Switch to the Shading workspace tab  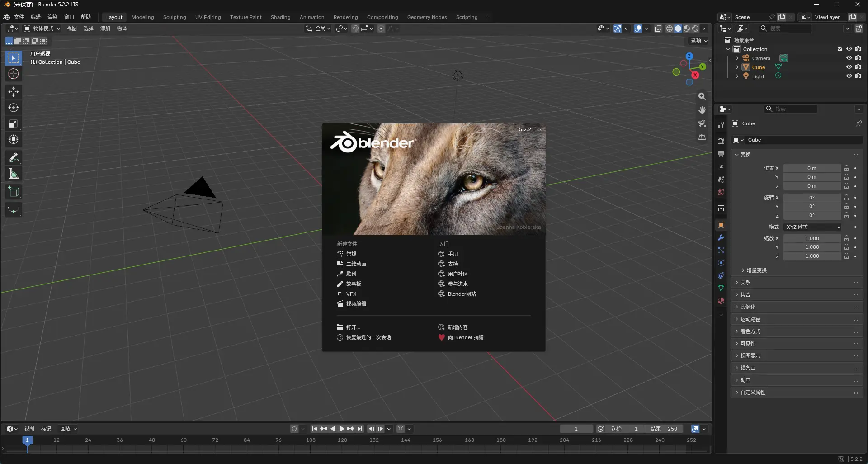280,17
